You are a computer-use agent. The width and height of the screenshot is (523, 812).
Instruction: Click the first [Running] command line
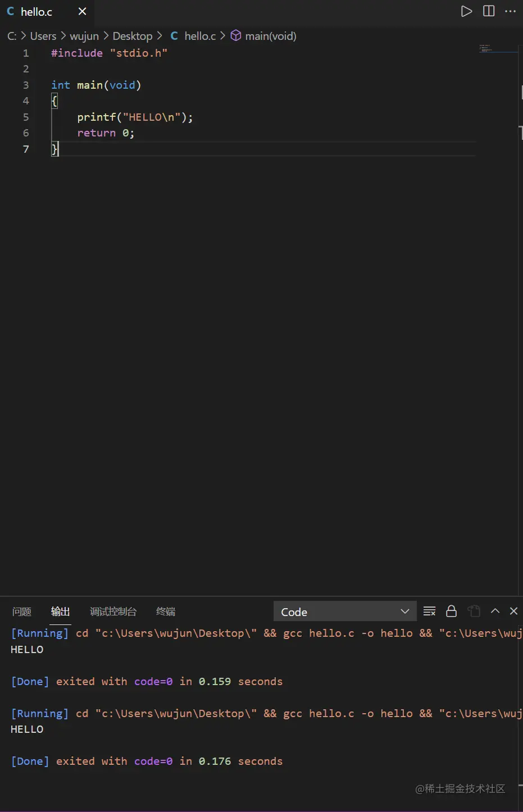click(x=266, y=633)
